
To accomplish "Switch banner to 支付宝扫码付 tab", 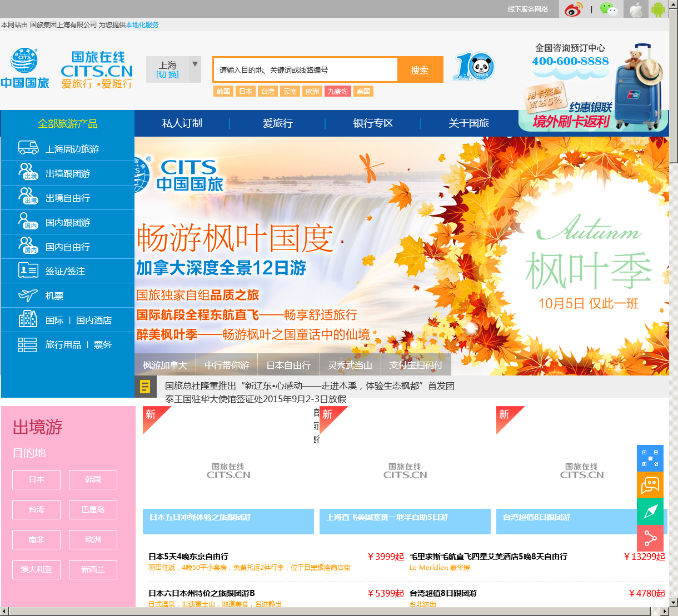I will (416, 365).
